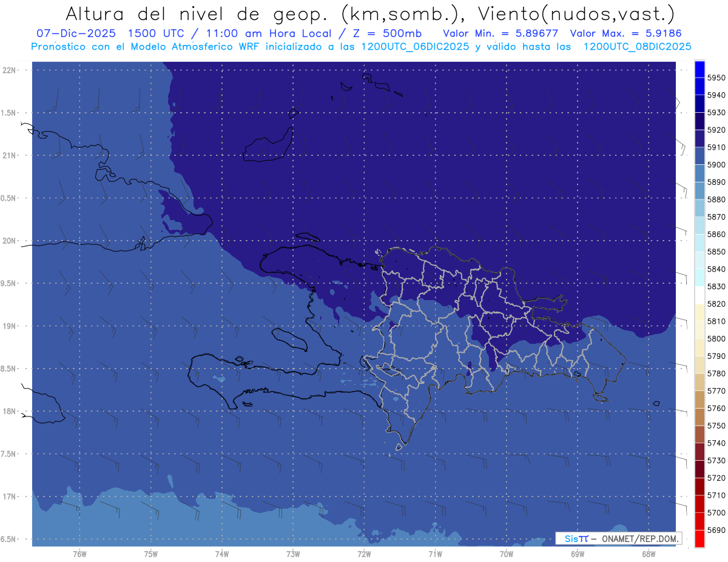The height and width of the screenshot is (562, 728).
Task: Select the '6.5N' latitude label
Action: tap(8, 539)
